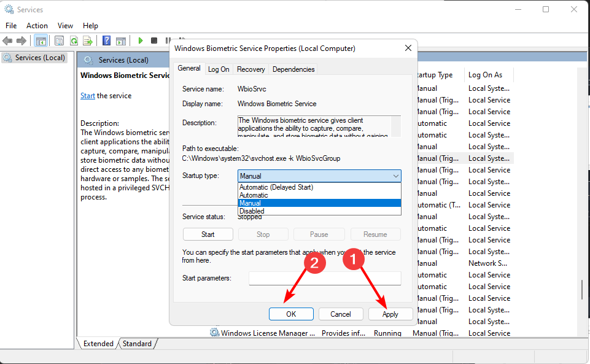
Task: Click the Back arrow toolbar icon
Action: click(x=7, y=41)
